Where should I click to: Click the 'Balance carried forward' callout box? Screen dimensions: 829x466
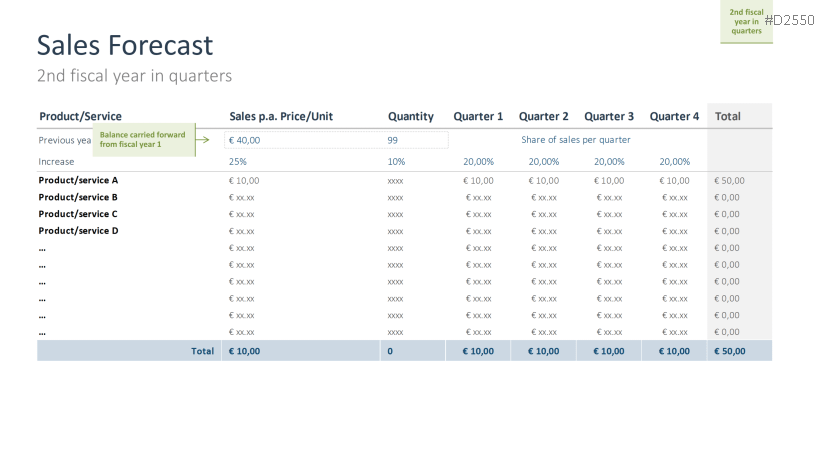click(143, 140)
